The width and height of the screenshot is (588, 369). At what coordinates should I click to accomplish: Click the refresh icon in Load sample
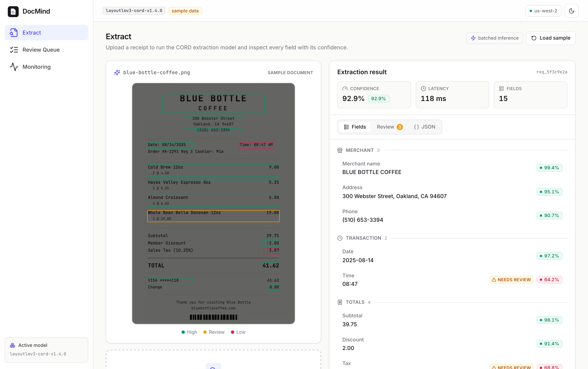pos(534,38)
